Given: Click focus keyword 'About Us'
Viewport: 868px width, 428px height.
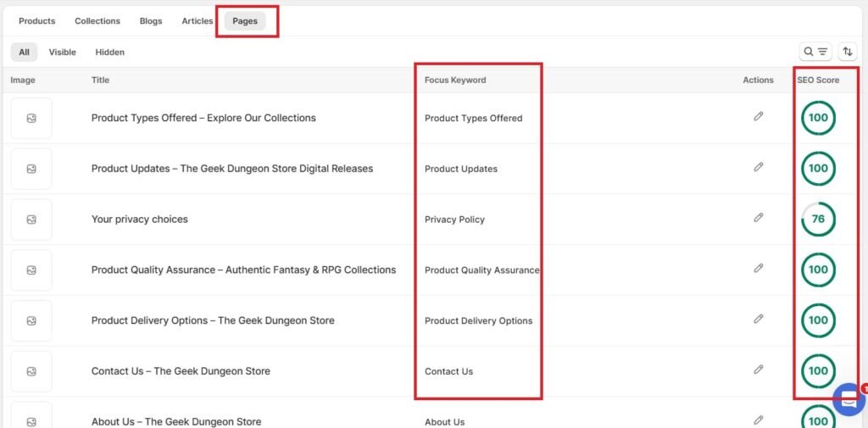Looking at the screenshot, I should click(x=444, y=422).
